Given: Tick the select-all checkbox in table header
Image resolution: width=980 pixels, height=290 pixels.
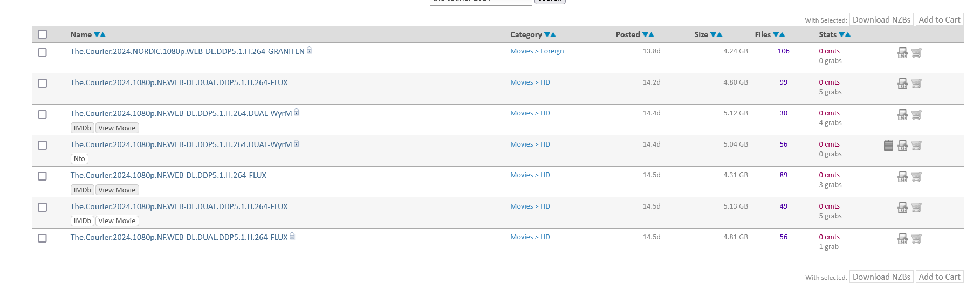Looking at the screenshot, I should coord(43,34).
